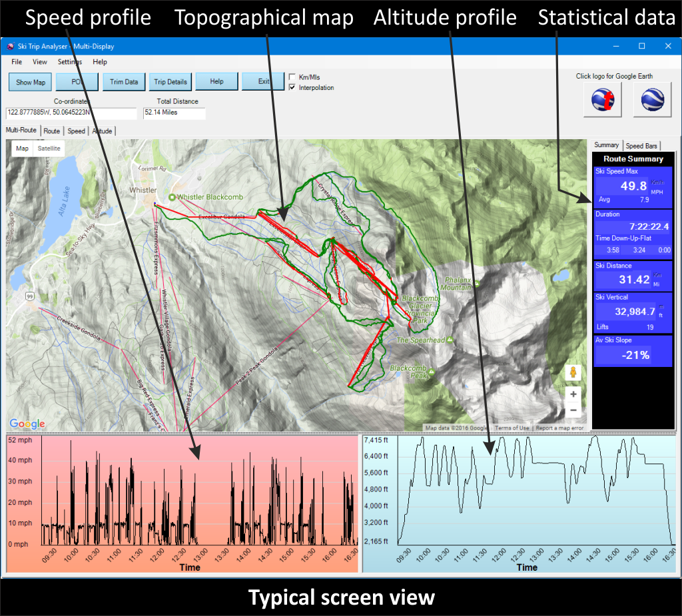
Task: Open the View menu
Action: click(40, 62)
